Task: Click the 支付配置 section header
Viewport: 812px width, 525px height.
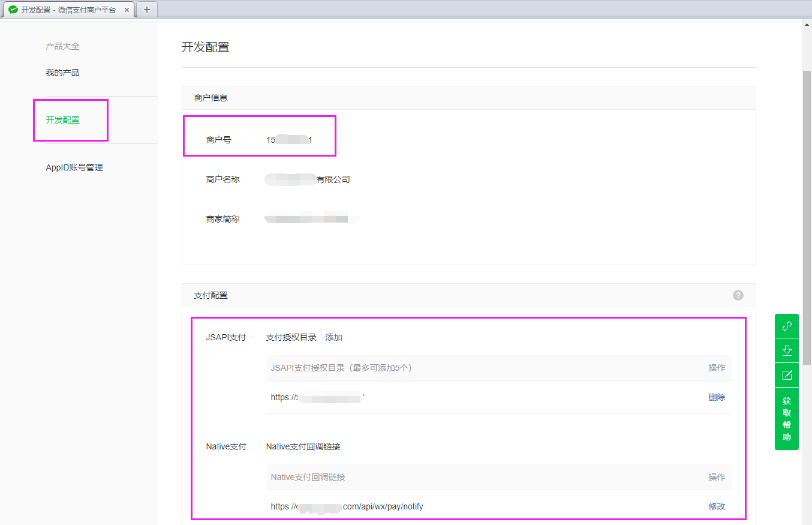Action: 468,295
